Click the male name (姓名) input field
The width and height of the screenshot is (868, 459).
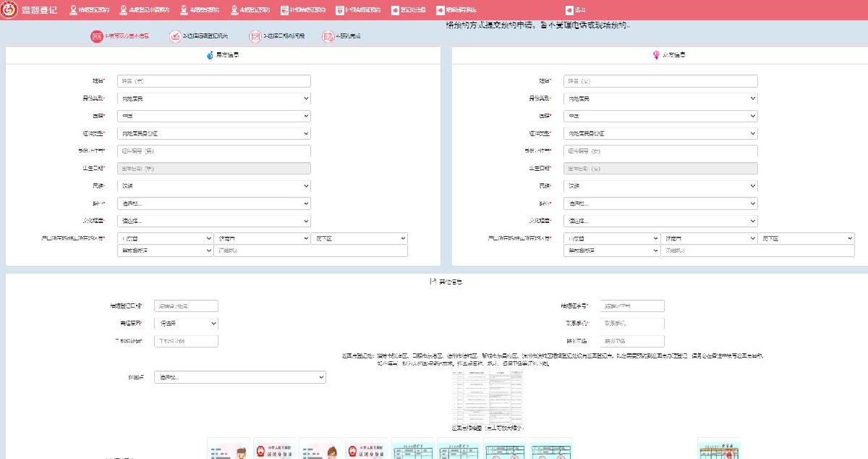[x=213, y=81]
